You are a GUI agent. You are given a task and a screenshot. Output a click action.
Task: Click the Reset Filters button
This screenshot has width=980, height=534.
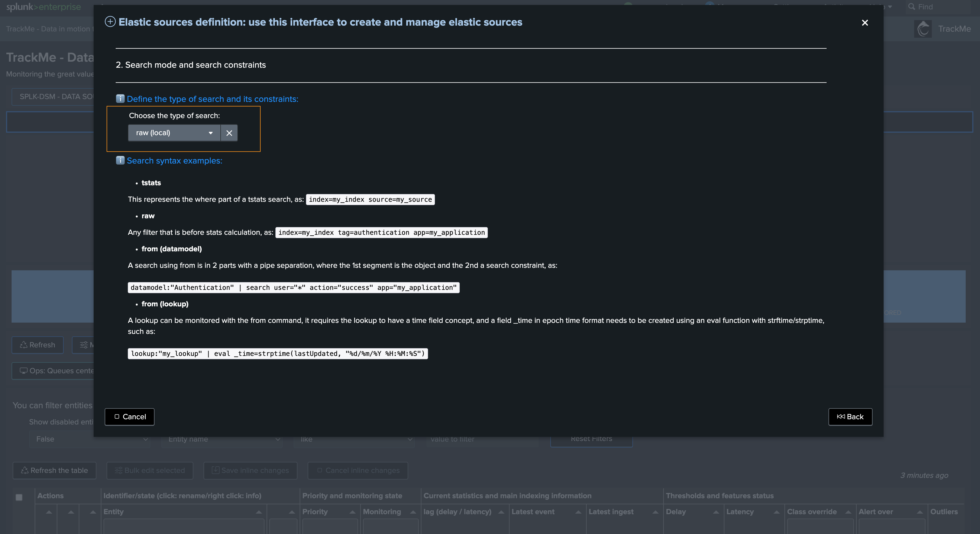[x=591, y=439]
